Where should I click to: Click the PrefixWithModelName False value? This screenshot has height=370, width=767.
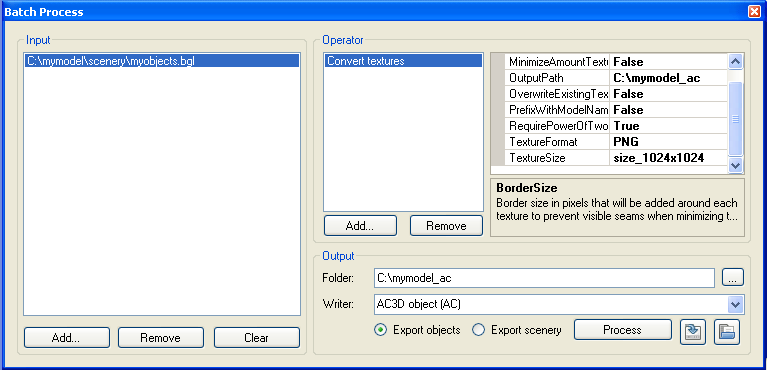pos(668,110)
